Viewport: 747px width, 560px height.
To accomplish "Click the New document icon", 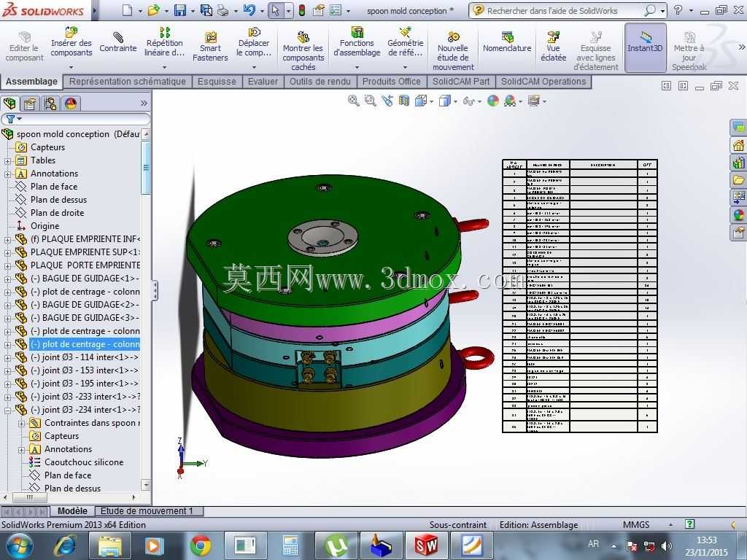I will click(x=127, y=10).
